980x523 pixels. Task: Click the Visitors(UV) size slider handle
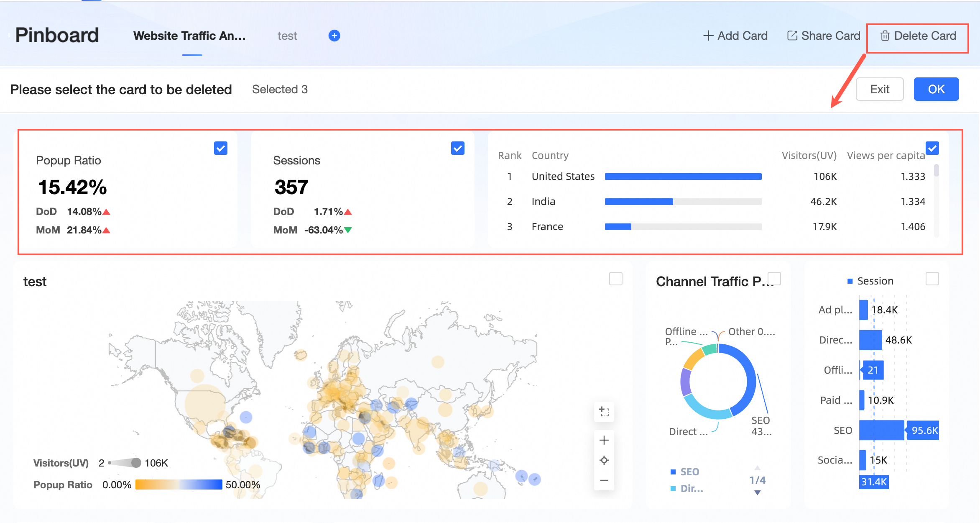tap(136, 463)
